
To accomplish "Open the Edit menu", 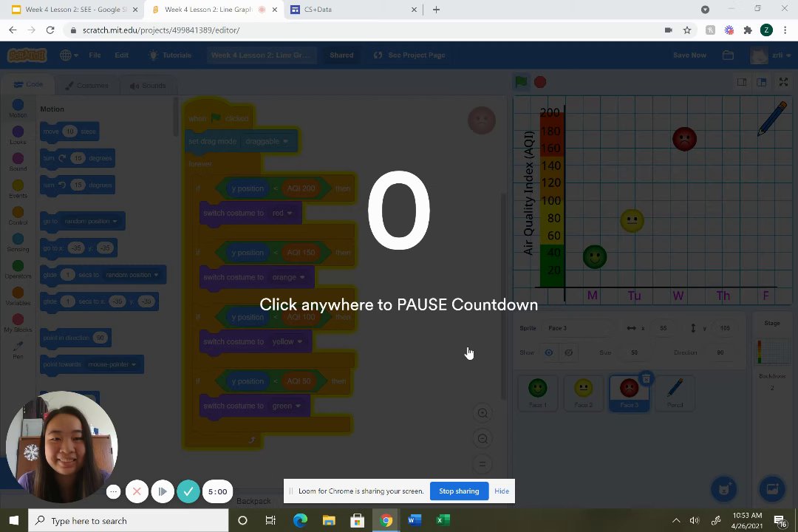I will [122, 55].
